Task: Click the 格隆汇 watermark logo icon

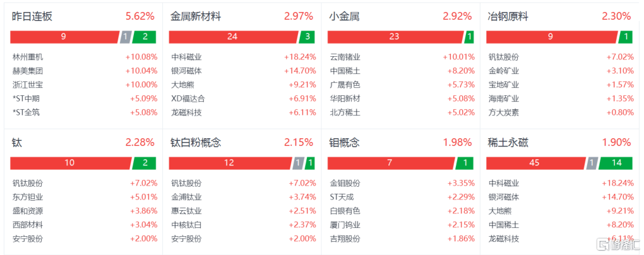Action: pos(604,245)
